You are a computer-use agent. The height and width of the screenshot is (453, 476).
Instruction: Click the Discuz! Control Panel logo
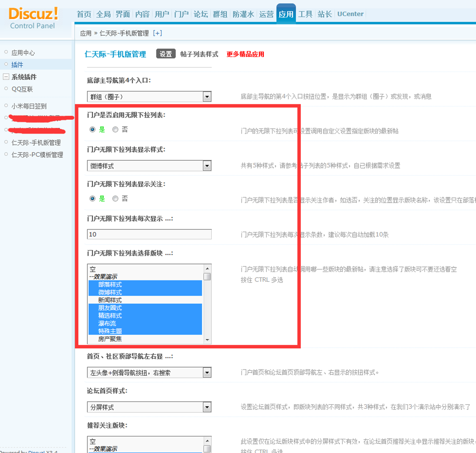33,18
